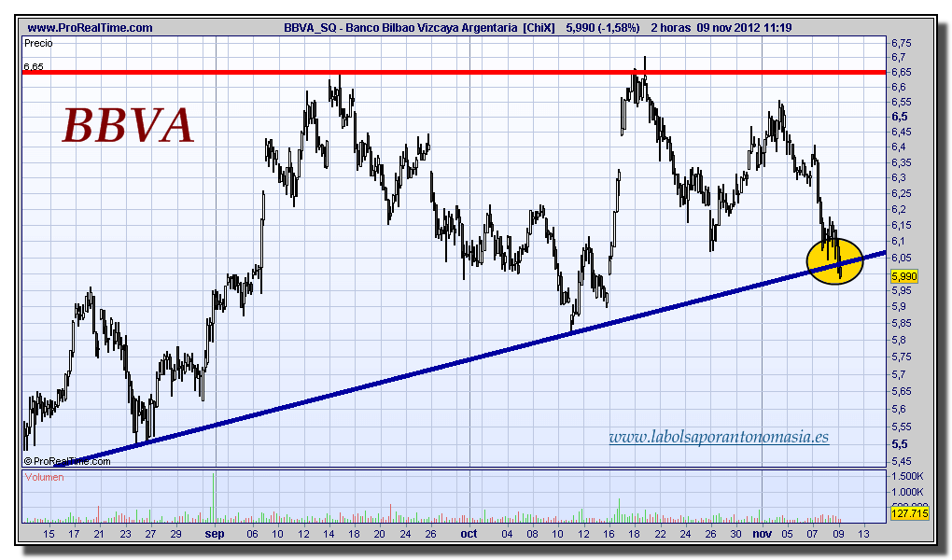Viewport: 952px width, 560px height.
Task: Click the 5,45 price axis label
Action: pos(901,462)
